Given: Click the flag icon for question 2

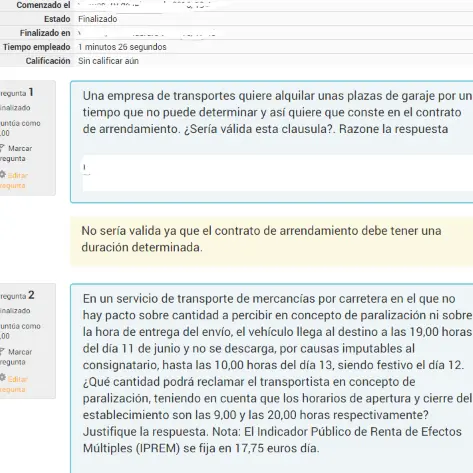Looking at the screenshot, I should point(2,352).
